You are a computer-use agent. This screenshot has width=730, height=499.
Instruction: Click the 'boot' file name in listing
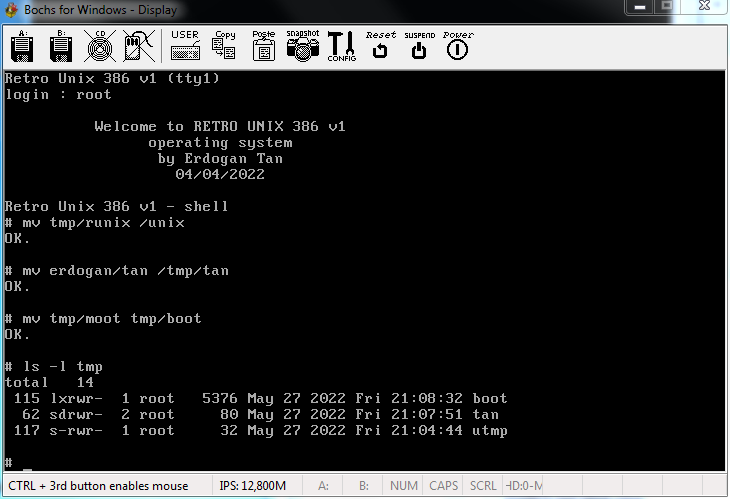490,398
